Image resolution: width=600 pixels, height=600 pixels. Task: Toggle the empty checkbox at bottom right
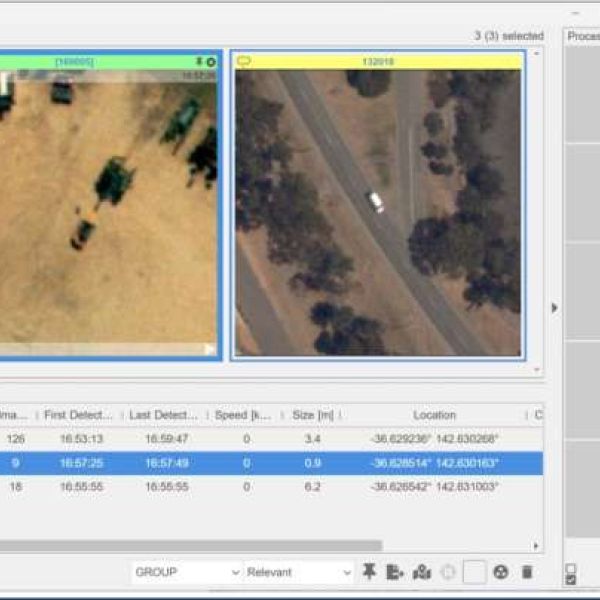[571, 569]
